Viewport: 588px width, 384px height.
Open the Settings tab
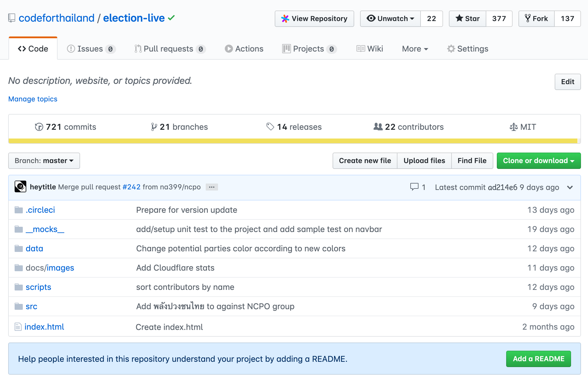click(468, 49)
